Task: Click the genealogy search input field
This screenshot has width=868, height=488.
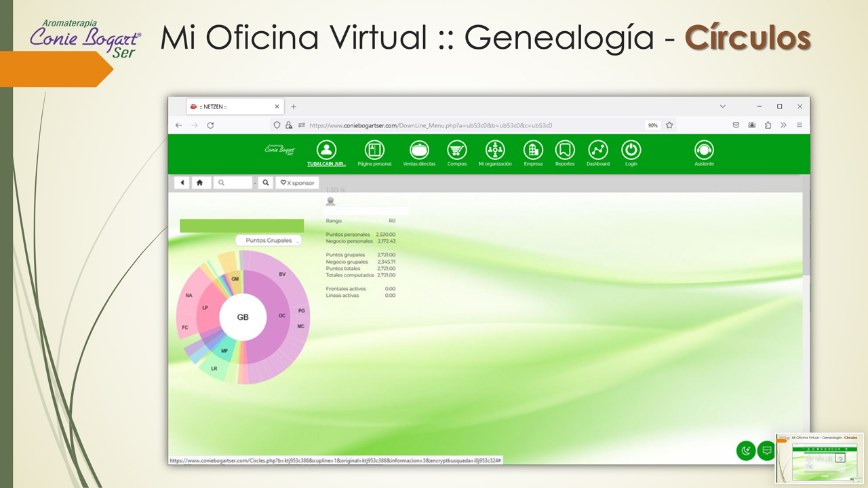Action: [233, 183]
